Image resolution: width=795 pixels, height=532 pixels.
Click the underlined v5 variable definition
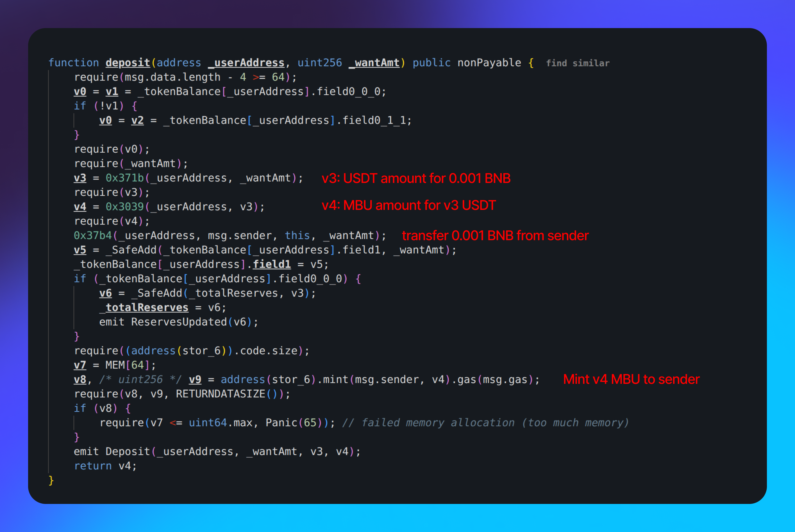point(80,250)
